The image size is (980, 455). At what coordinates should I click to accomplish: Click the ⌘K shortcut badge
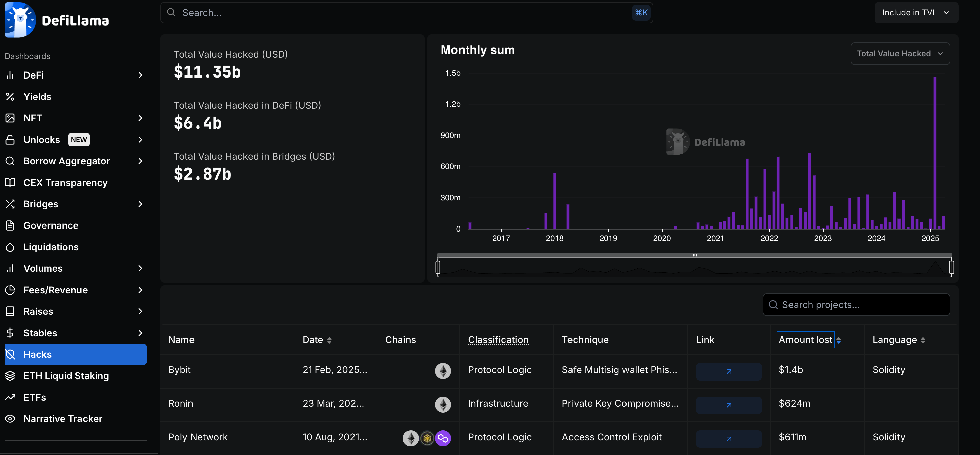[x=641, y=12]
